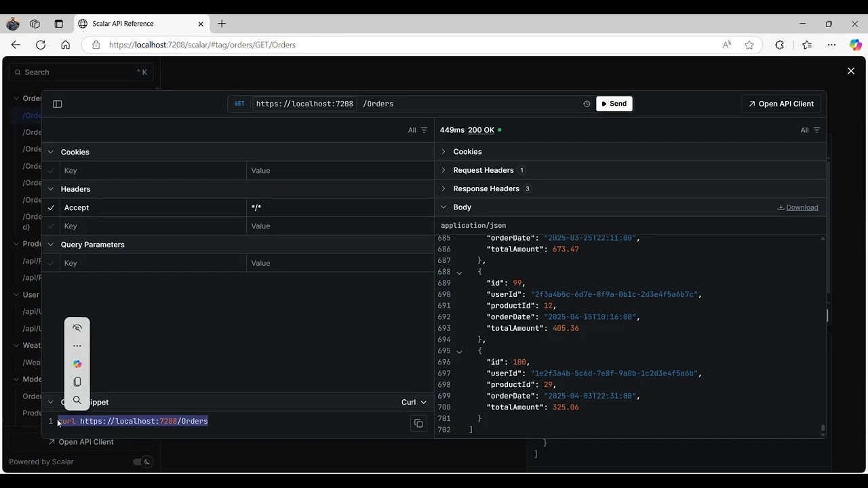Select the GET method label

tap(239, 104)
